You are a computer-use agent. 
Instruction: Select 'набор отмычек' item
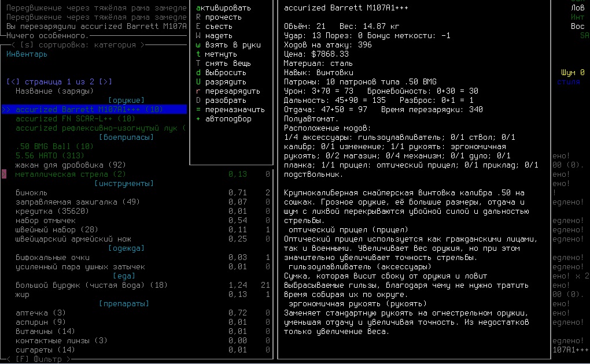(x=46, y=220)
